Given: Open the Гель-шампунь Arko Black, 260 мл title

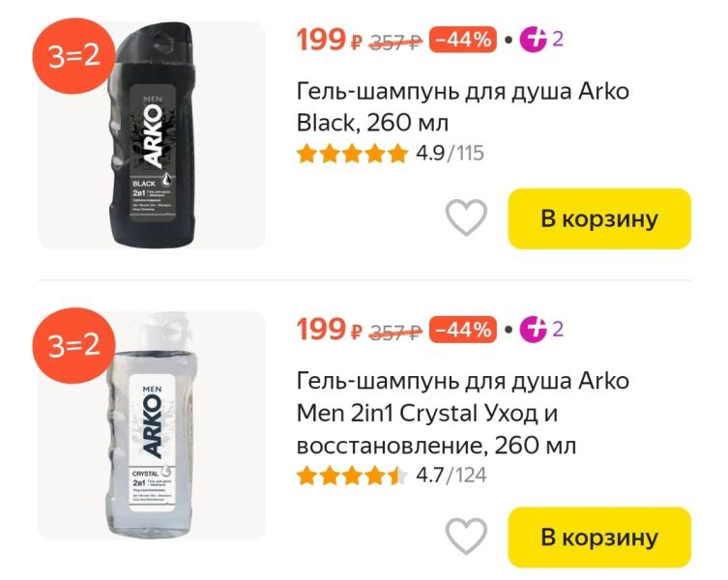Looking at the screenshot, I should [462, 106].
